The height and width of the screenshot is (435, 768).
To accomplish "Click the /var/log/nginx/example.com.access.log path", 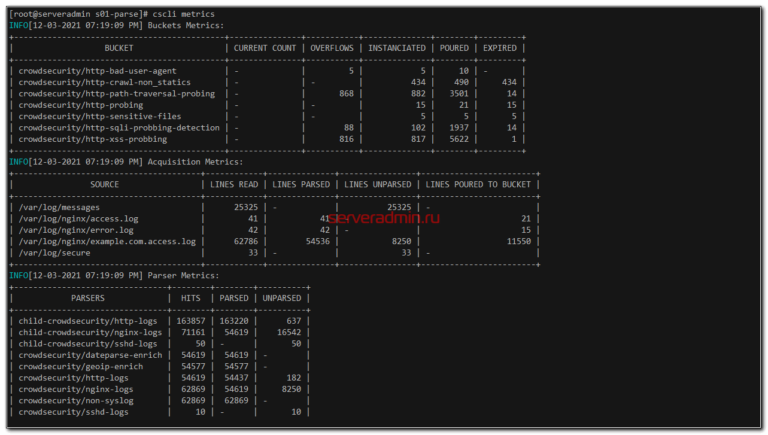I will 108,241.
